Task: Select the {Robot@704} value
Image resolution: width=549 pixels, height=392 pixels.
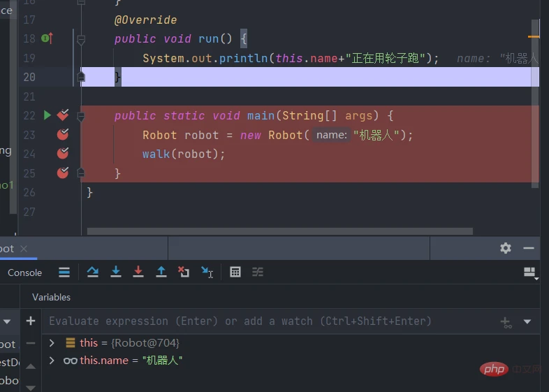Action: point(145,342)
